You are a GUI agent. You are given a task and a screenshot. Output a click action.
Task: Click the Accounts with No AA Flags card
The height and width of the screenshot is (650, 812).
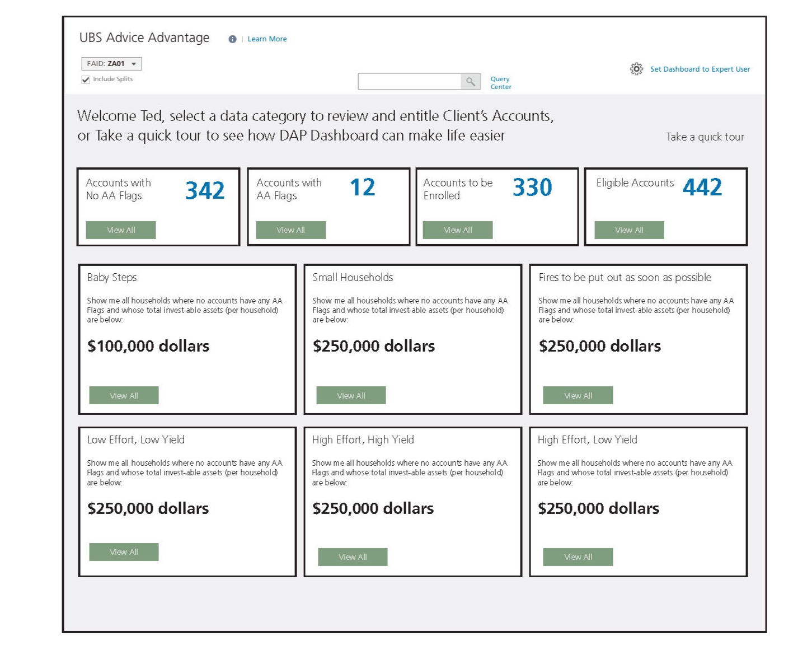158,206
